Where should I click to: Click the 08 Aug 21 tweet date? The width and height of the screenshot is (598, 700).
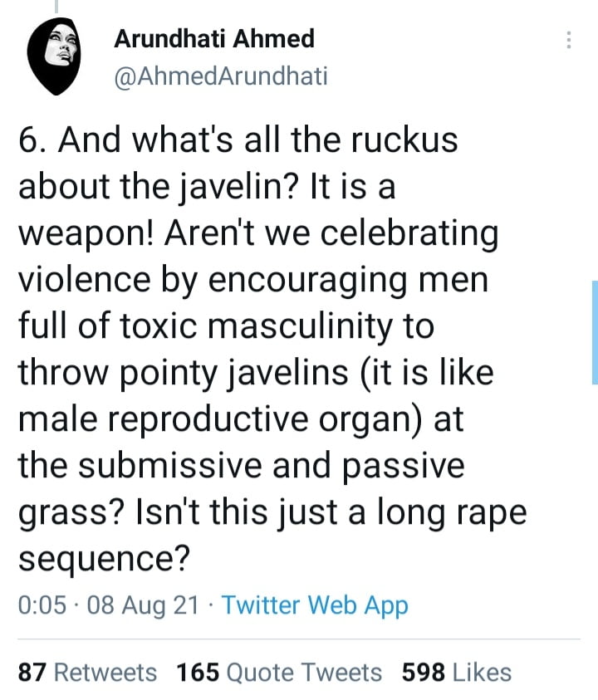pyautogui.click(x=143, y=605)
